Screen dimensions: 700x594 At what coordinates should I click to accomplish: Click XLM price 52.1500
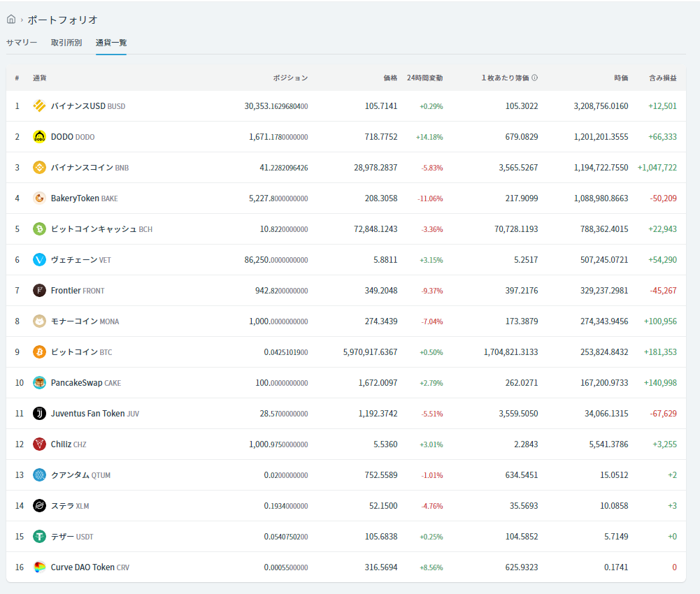pos(383,506)
